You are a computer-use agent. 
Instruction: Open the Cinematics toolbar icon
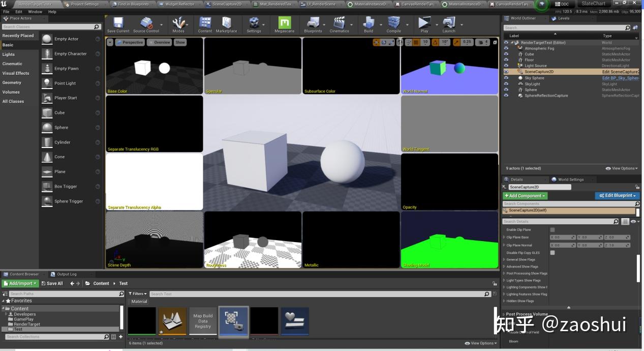[339, 23]
